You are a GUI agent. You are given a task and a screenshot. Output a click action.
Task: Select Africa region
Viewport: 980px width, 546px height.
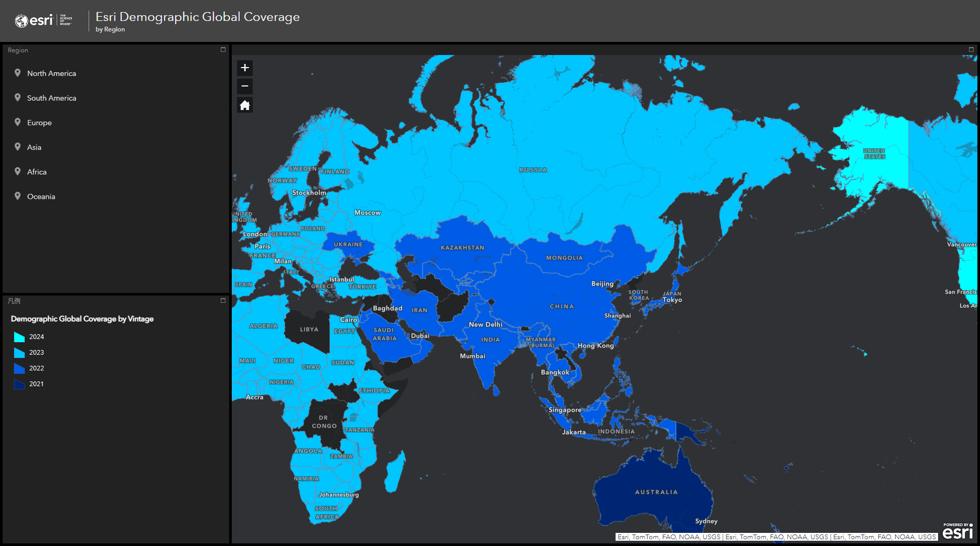pos(116,172)
